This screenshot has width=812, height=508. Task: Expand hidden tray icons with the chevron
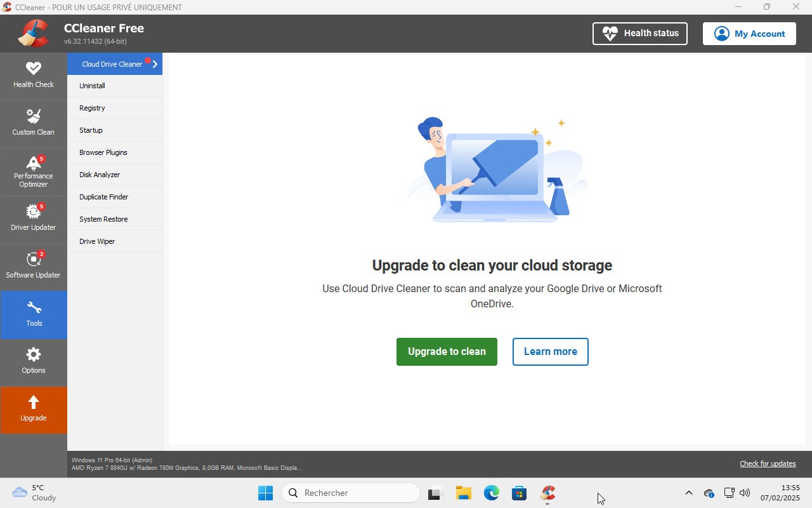point(688,492)
